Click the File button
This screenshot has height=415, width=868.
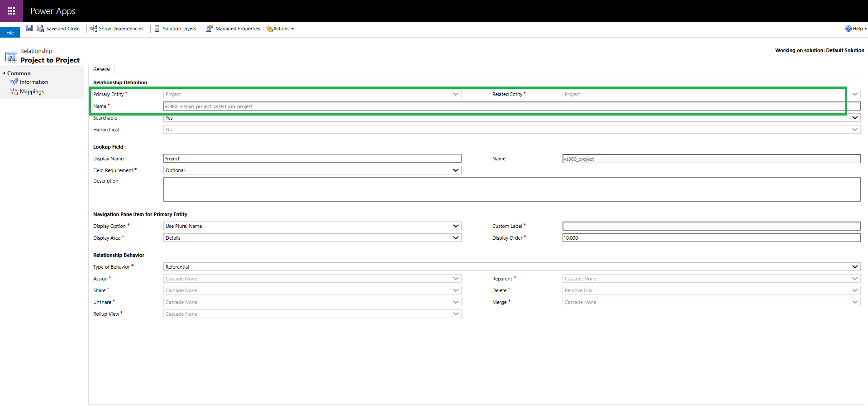[10, 33]
